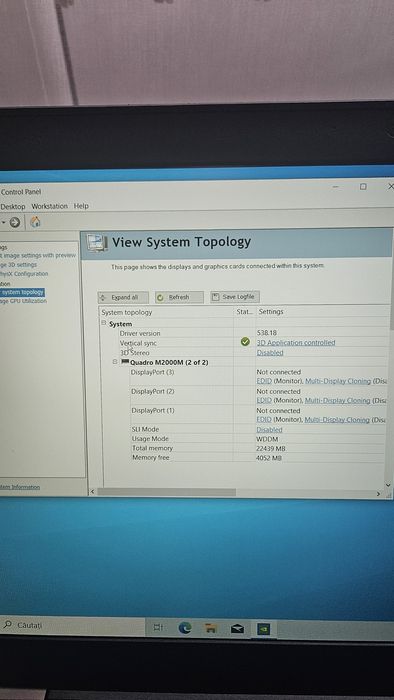Click Disabled link for SLI Mode

tap(270, 429)
